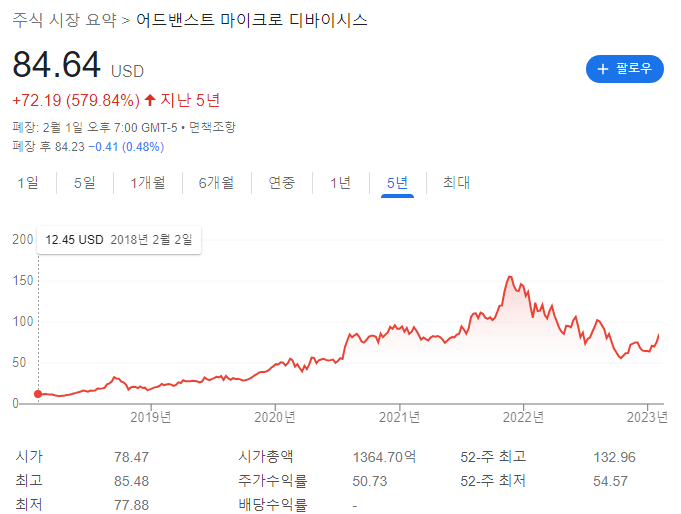Click the 주가수익률 value 50.73
The height and width of the screenshot is (514, 681).
[x=370, y=481]
